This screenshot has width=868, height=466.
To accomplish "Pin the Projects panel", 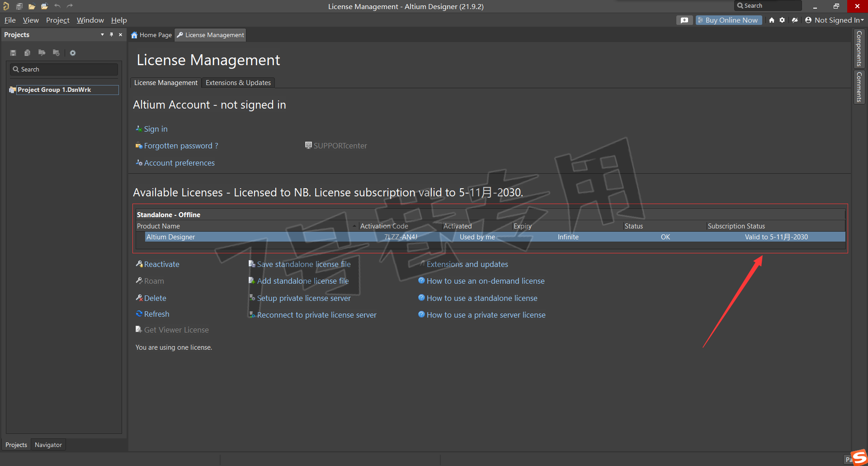I will [111, 34].
